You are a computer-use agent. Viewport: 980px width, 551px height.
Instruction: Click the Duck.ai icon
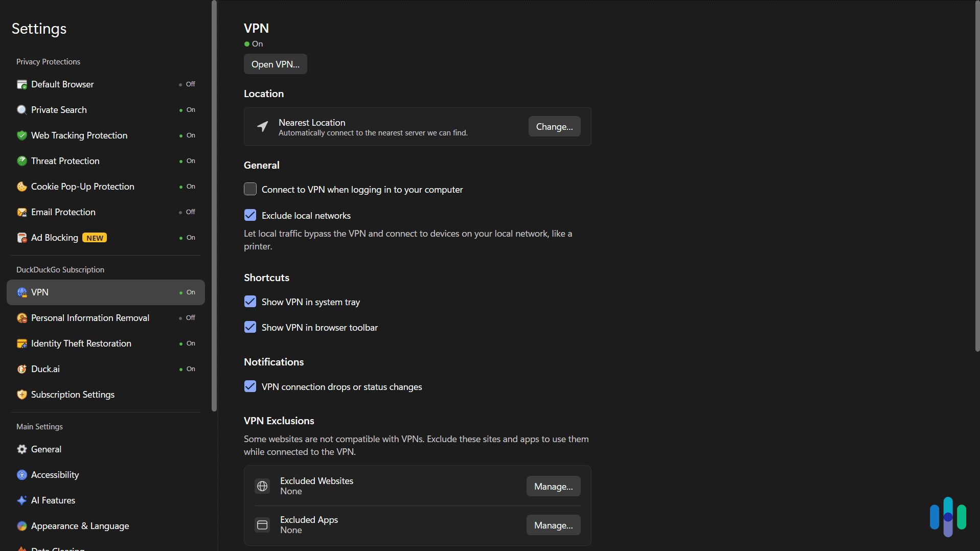pyautogui.click(x=22, y=369)
